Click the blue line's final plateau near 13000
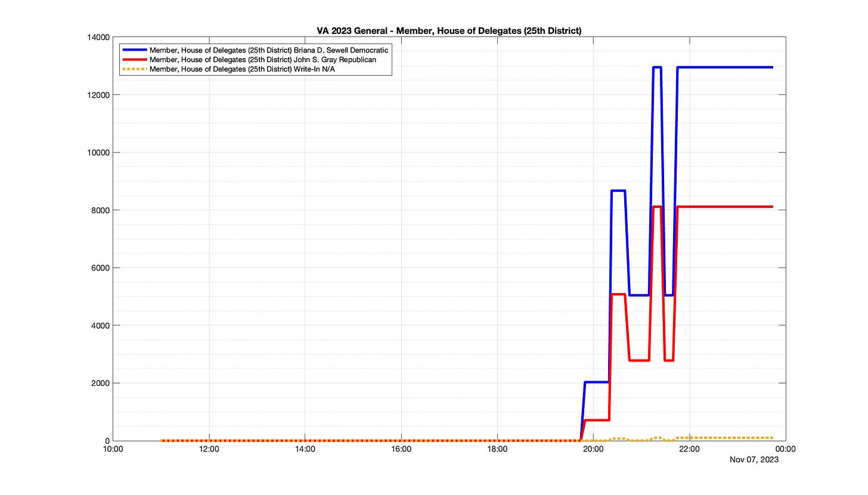Image resolution: width=868 pixels, height=495 pixels. click(725, 67)
